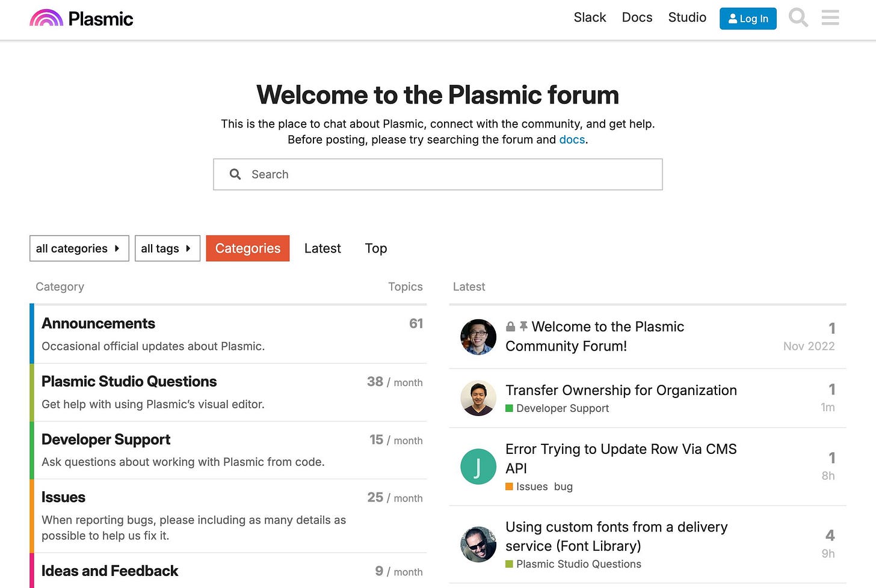Switch to the Top tab
This screenshot has width=876, height=588.
point(376,248)
